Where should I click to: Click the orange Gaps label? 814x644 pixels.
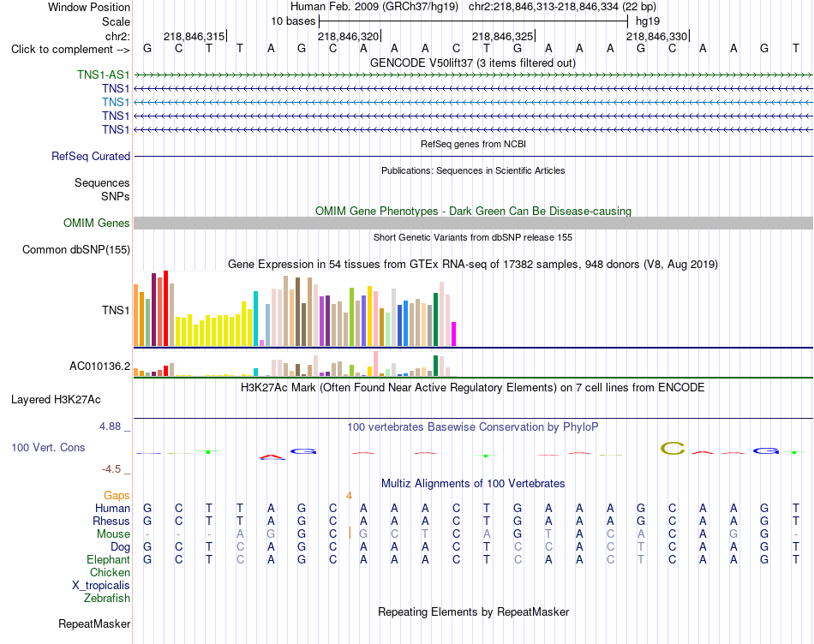coord(117,496)
